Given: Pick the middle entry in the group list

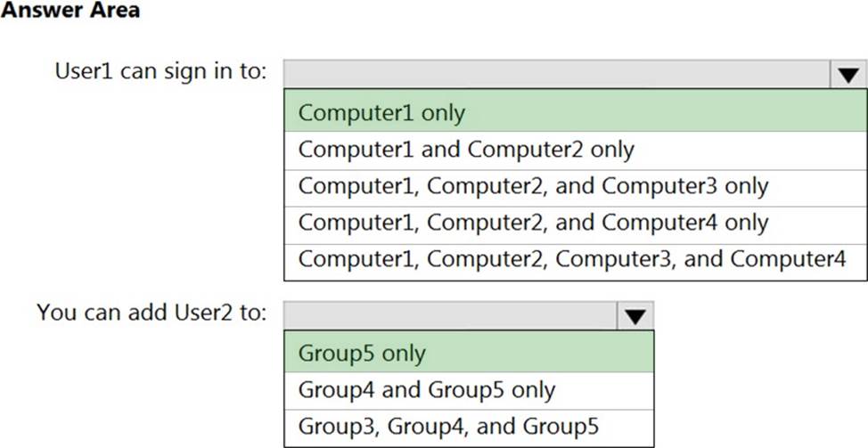Looking at the screenshot, I should tap(468, 390).
